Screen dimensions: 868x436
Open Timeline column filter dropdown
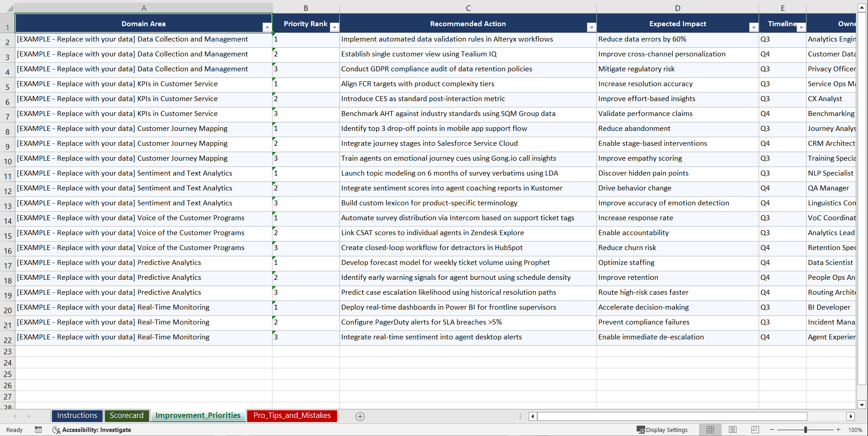pyautogui.click(x=802, y=27)
